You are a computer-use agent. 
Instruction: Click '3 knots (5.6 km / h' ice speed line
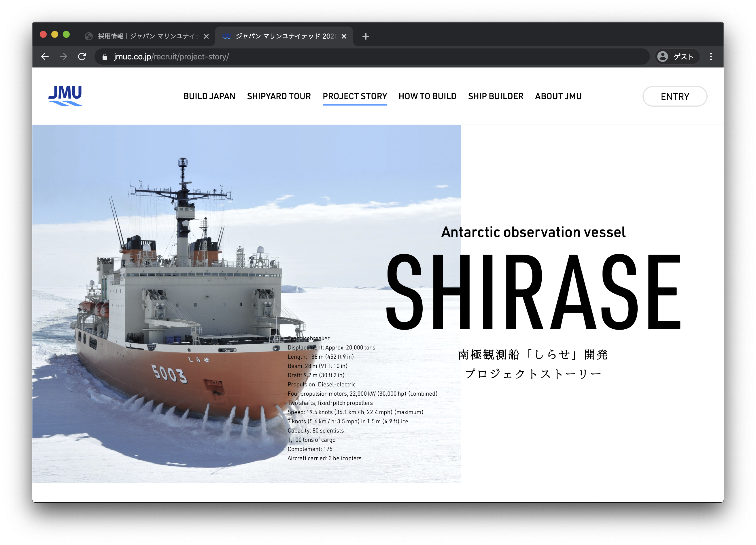tap(348, 422)
